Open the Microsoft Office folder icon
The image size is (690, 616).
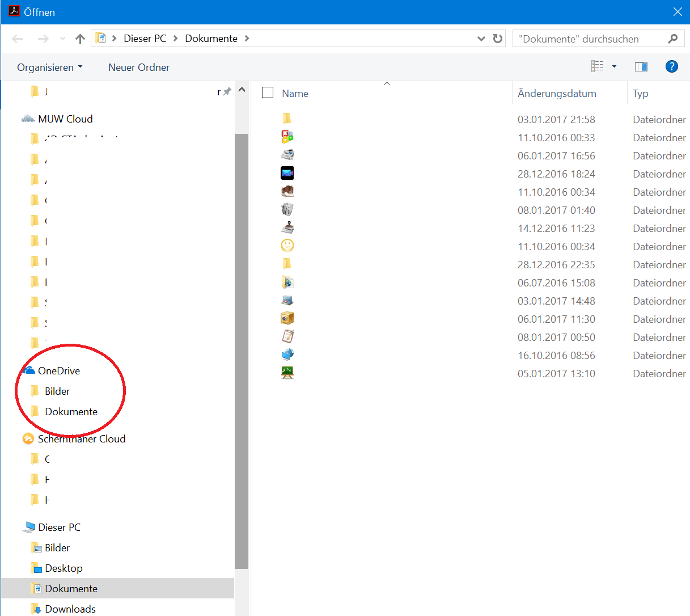(287, 136)
